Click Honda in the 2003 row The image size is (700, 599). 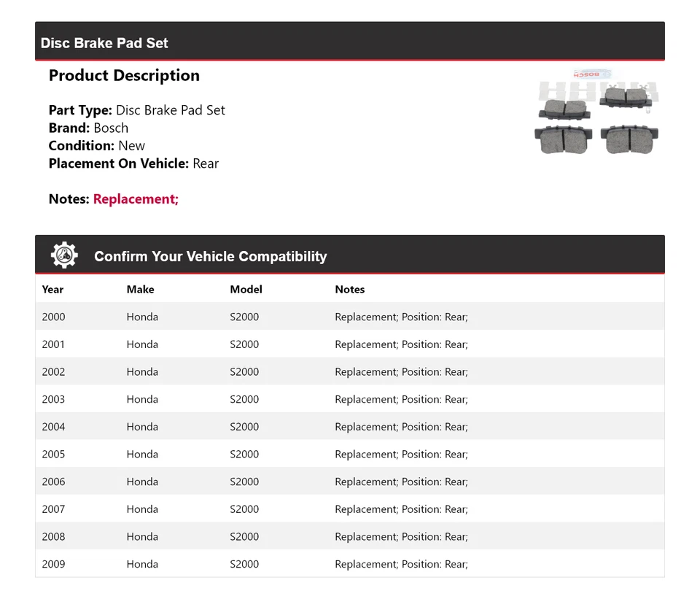point(142,399)
